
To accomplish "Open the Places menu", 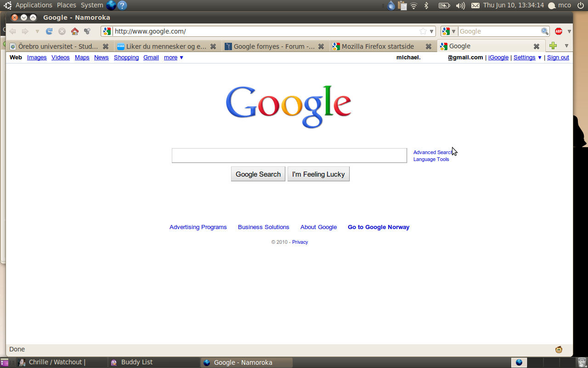I will 67,5.
